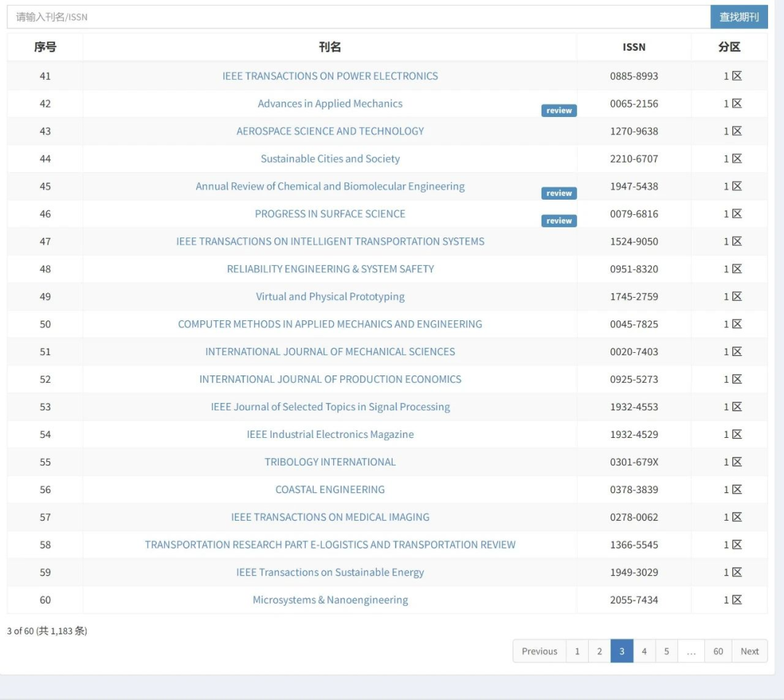This screenshot has width=784, height=700.
Task: Click review badge for Annual Review of Chemical
Action: [559, 194]
